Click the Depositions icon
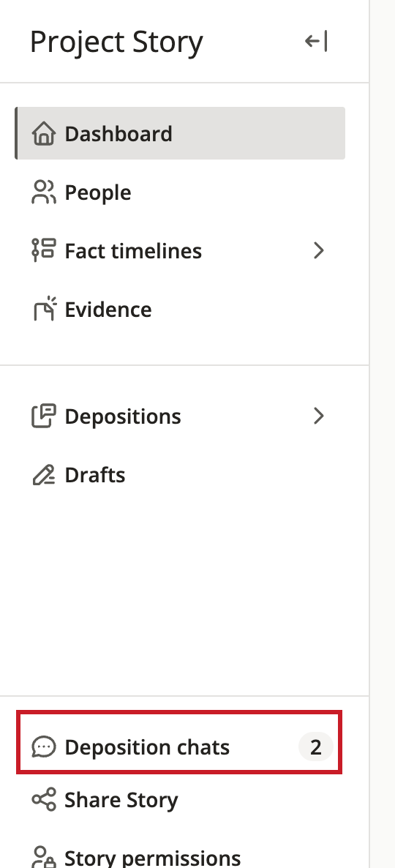This screenshot has width=395, height=868. tap(44, 416)
